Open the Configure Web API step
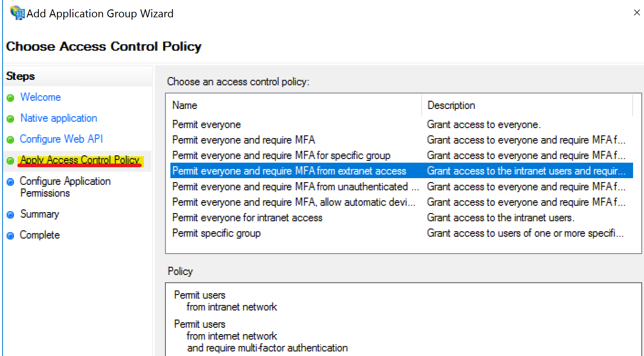 click(x=61, y=139)
